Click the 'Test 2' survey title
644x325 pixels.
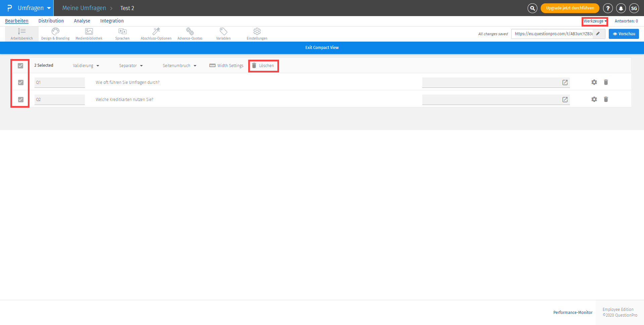pos(127,8)
